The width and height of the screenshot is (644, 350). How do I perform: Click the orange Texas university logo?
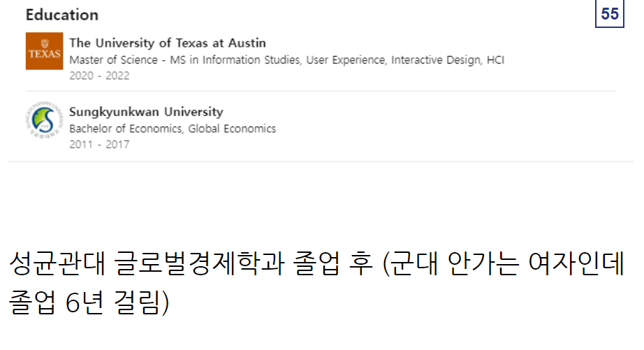(x=45, y=51)
